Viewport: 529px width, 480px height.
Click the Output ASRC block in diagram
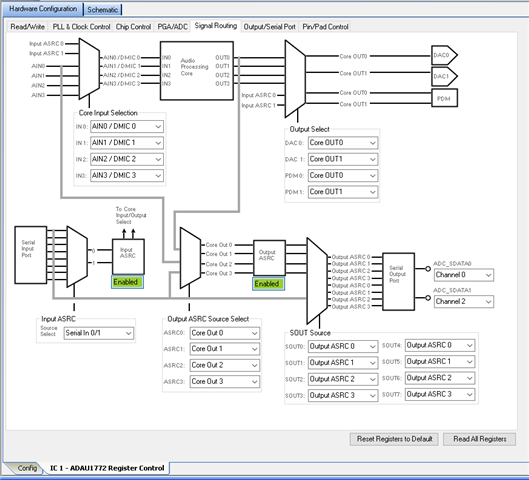[x=269, y=258]
